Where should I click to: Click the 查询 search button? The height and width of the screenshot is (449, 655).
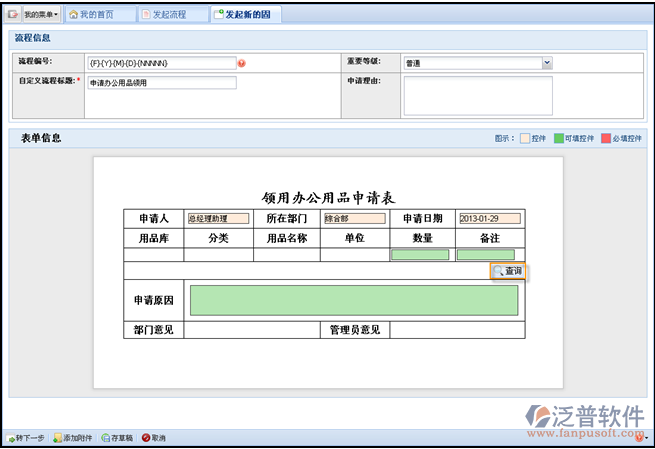point(508,271)
